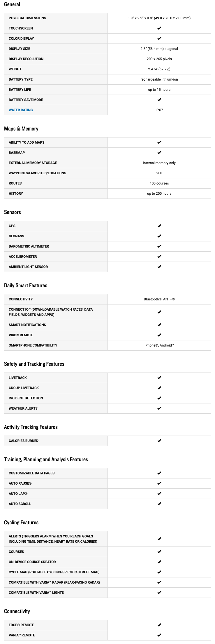Click the Auto Scroll checkmark icon
The height and width of the screenshot is (644, 215).
coord(159,504)
